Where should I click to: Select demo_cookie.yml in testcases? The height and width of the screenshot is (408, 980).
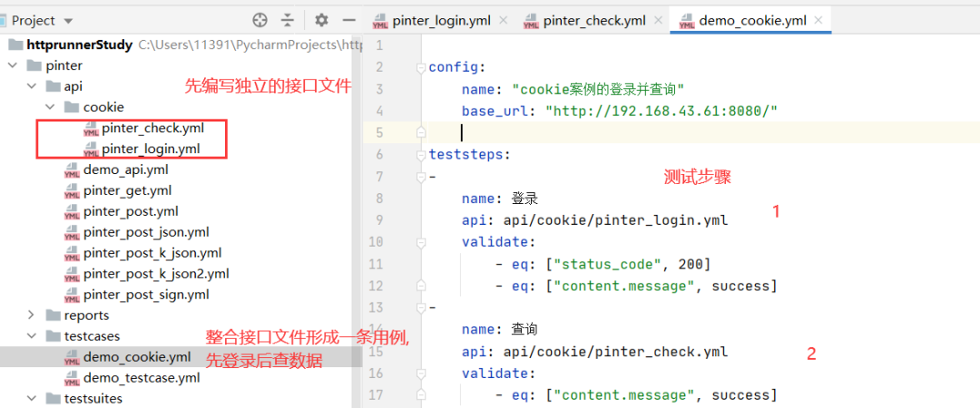137,356
